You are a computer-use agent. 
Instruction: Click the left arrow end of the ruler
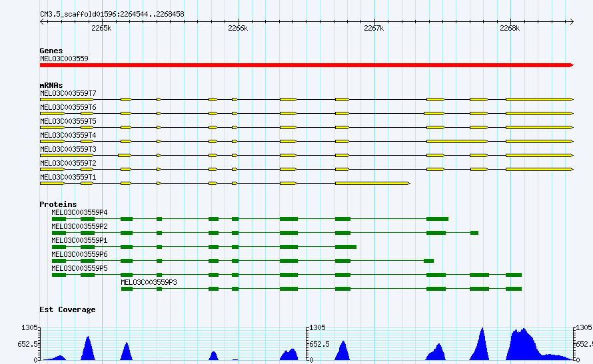pyautogui.click(x=42, y=21)
